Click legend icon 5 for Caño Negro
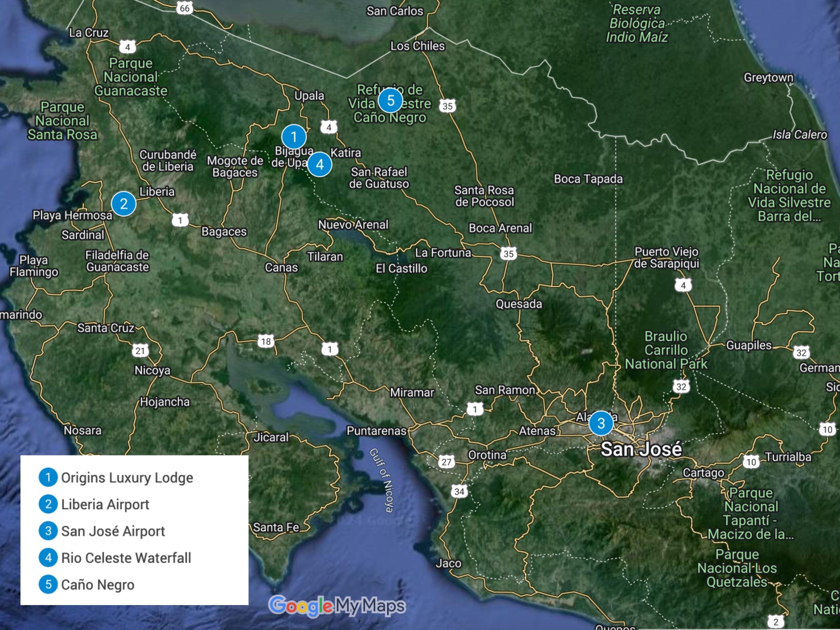 coord(48,584)
